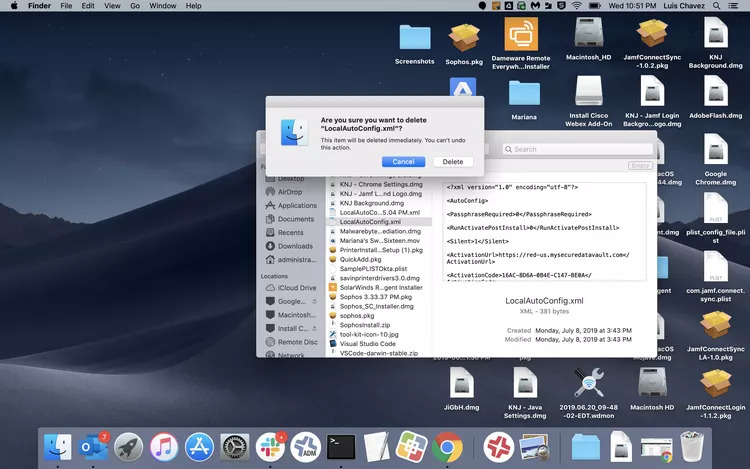Select AirDrop in Finder sidebar
Screen dimensions: 750x469
[x=290, y=192]
